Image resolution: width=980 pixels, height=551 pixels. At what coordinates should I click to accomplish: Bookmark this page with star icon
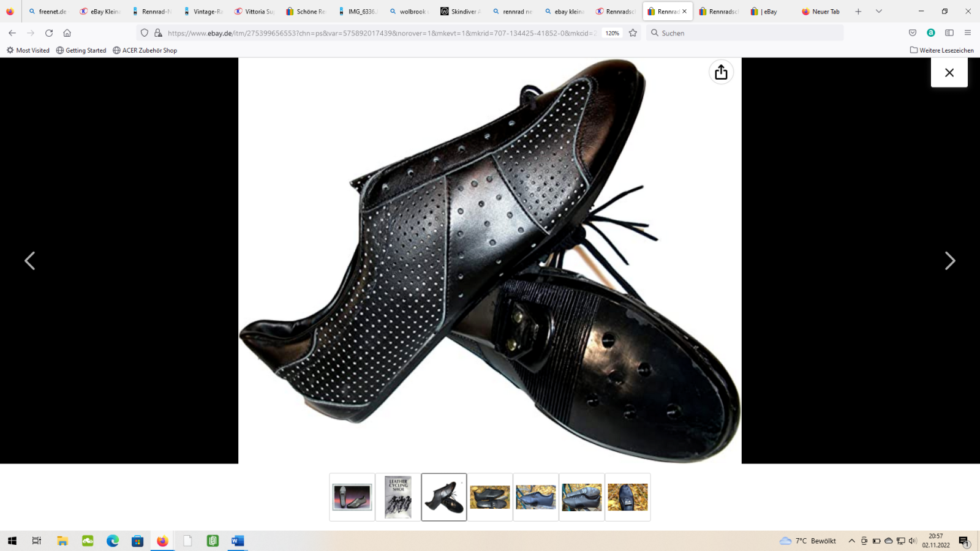(x=633, y=33)
